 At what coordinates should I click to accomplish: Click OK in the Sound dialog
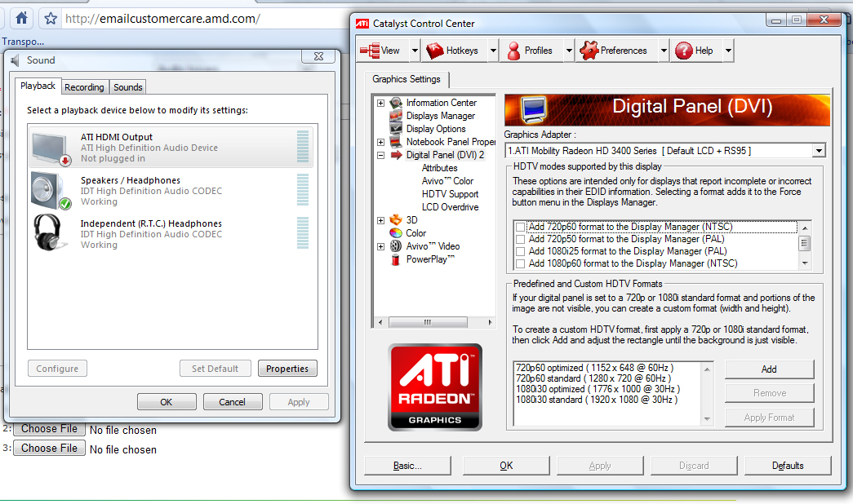tap(167, 402)
